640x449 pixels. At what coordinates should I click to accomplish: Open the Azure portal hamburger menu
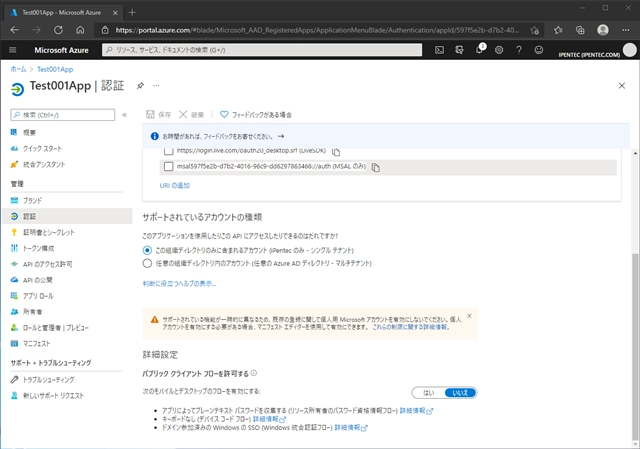pos(13,50)
